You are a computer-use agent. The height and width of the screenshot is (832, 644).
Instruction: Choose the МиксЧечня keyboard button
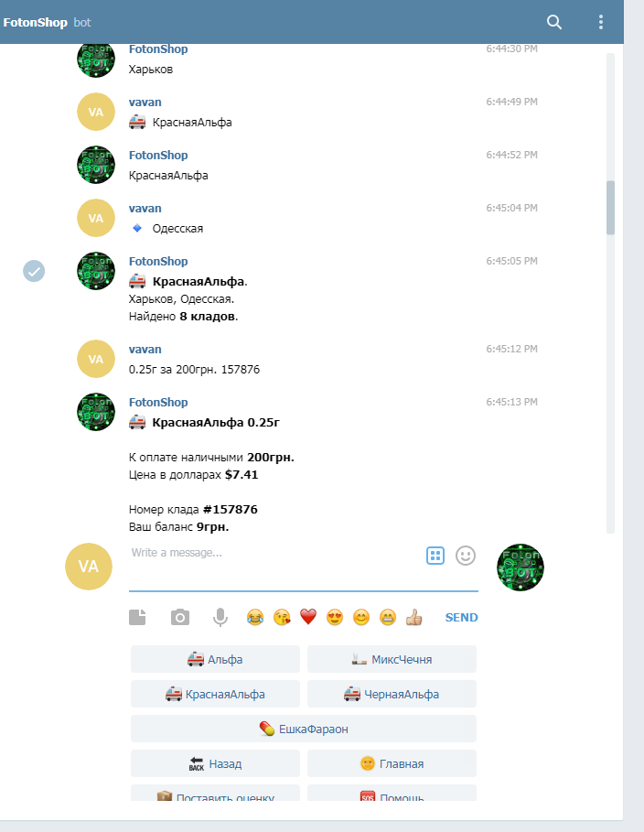coord(392,659)
